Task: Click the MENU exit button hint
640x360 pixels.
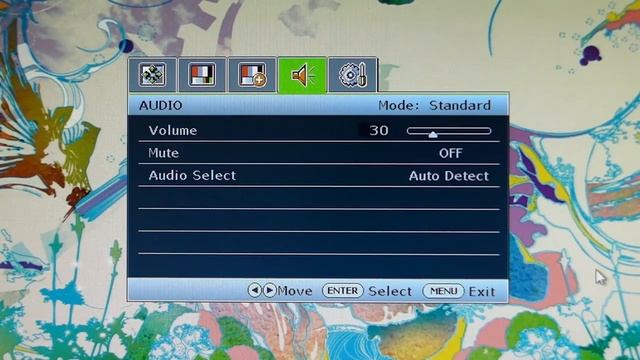Action: pyautogui.click(x=443, y=291)
